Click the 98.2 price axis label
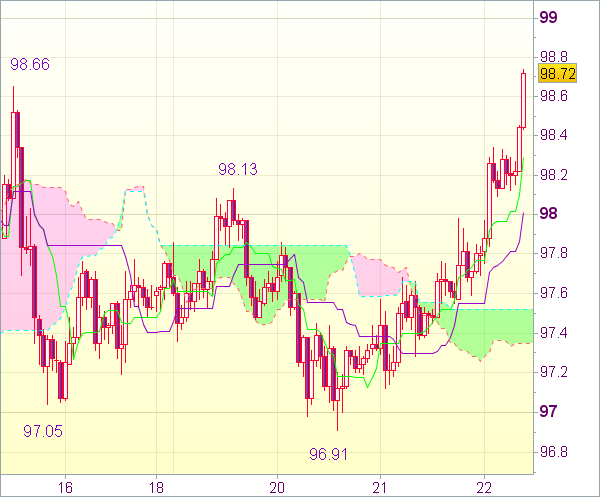The height and width of the screenshot is (497, 600). tap(553, 175)
